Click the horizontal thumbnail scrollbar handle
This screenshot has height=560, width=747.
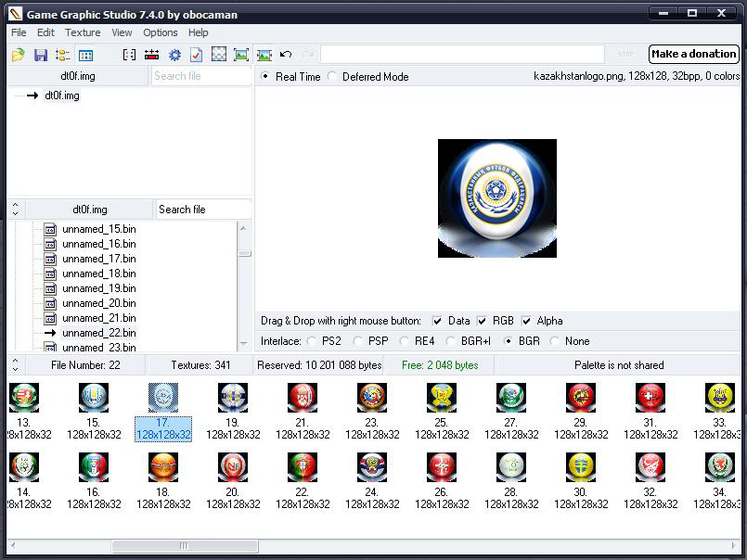coord(185,546)
